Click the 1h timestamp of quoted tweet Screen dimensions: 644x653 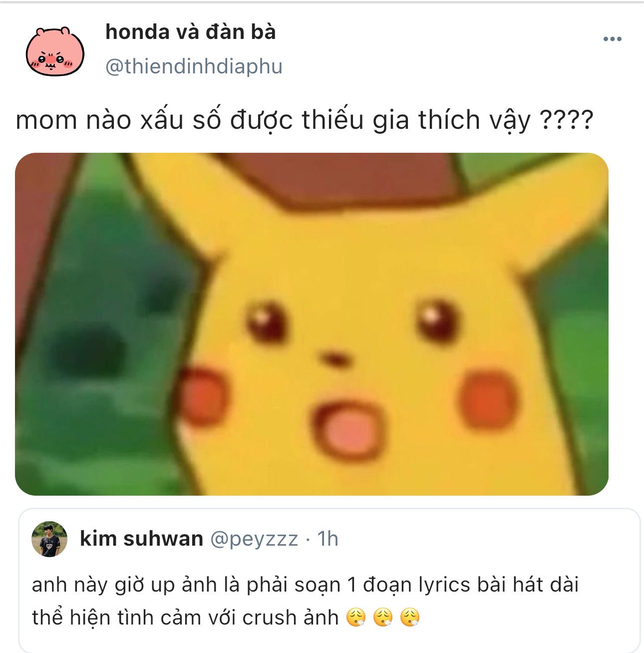pos(328,539)
